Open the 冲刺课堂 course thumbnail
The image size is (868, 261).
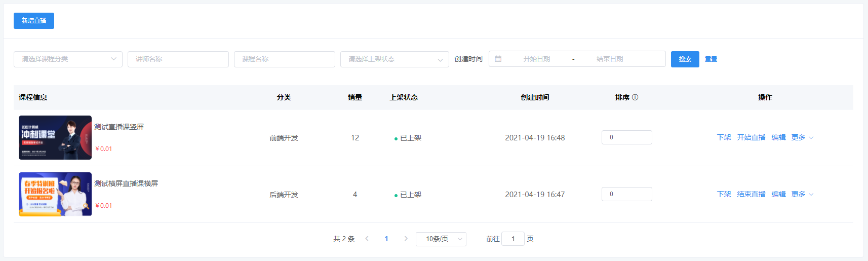coord(55,137)
